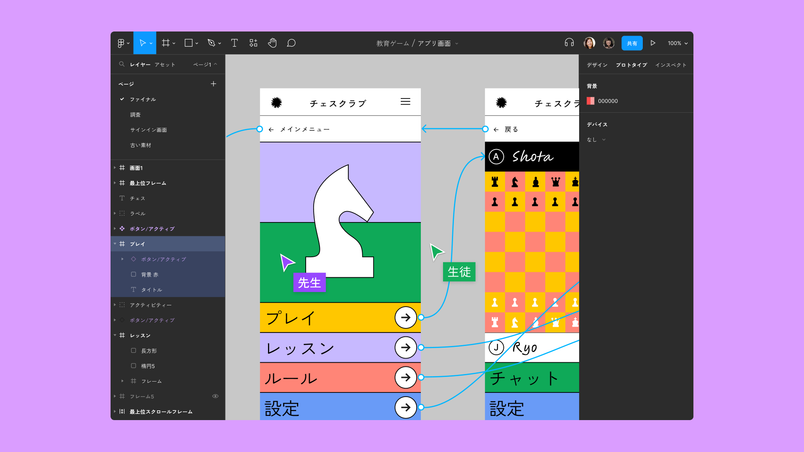Switch to the デザイン tab
804x452 pixels.
point(597,65)
